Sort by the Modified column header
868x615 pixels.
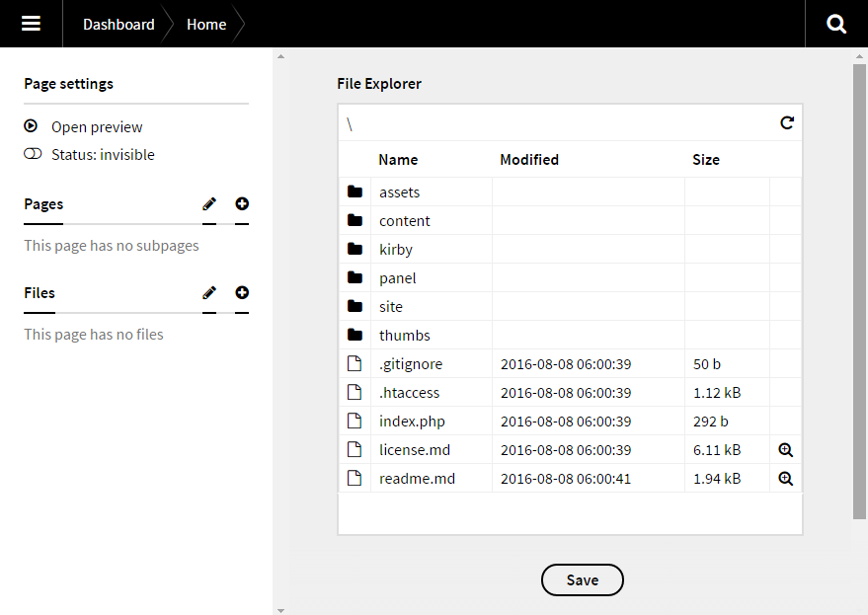529,160
